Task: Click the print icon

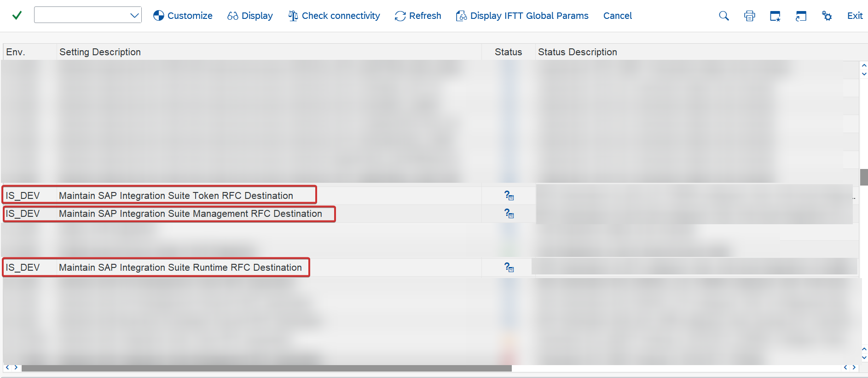Action: [750, 16]
